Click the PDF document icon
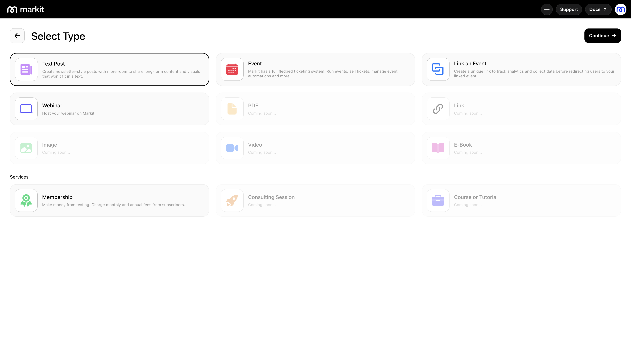This screenshot has height=364, width=631. pos(232,109)
